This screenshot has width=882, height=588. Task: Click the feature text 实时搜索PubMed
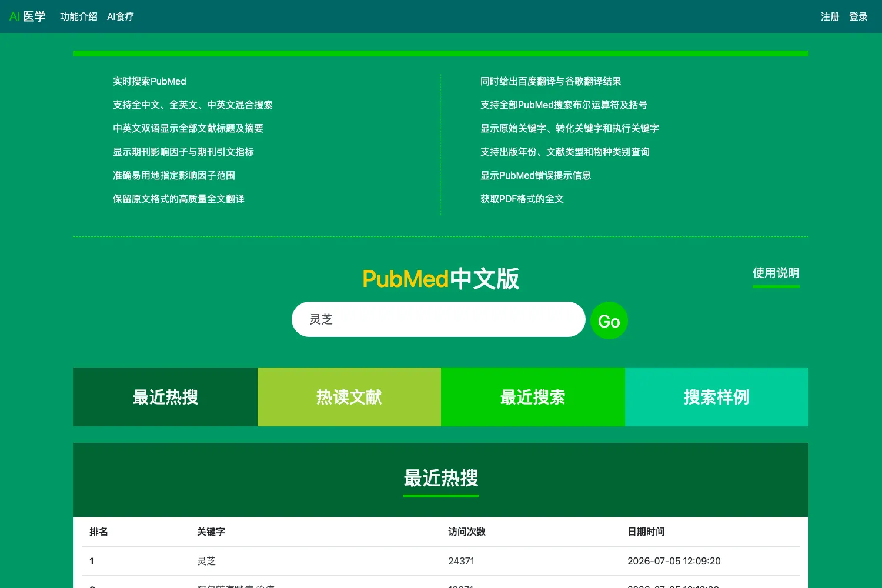pos(149,81)
